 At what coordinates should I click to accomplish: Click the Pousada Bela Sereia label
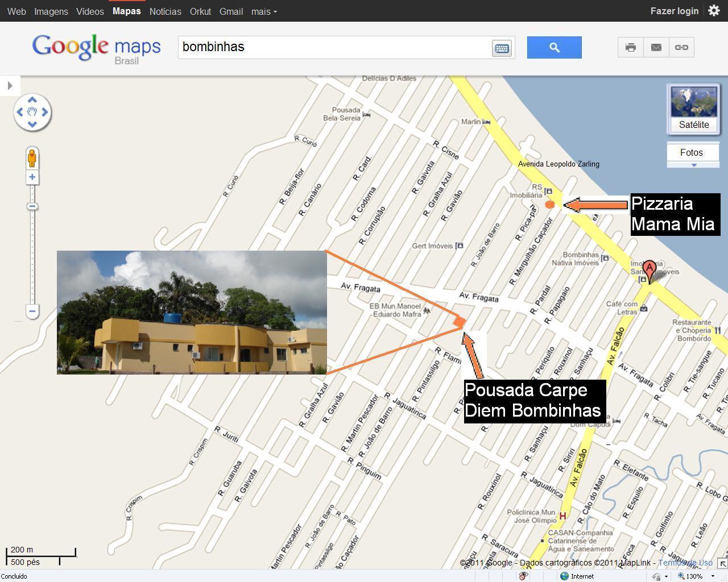click(342, 114)
